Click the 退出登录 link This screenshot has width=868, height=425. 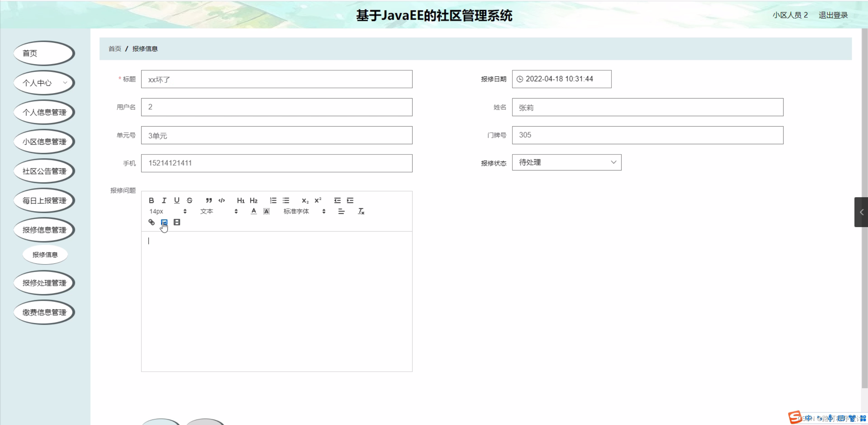[x=833, y=15]
